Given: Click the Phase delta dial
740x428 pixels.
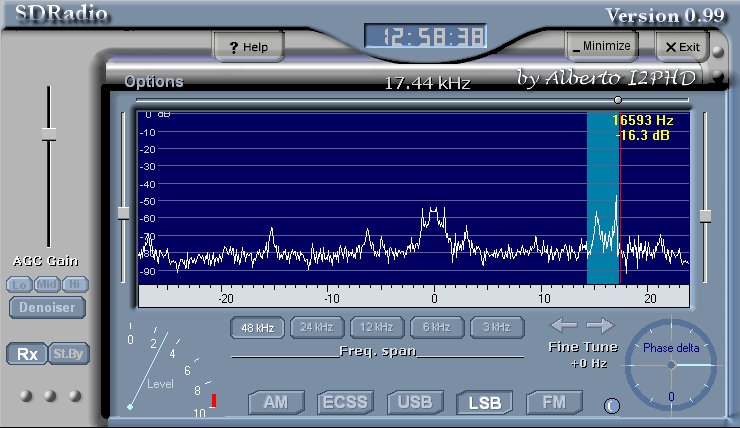Looking at the screenshot, I should click(x=670, y=365).
